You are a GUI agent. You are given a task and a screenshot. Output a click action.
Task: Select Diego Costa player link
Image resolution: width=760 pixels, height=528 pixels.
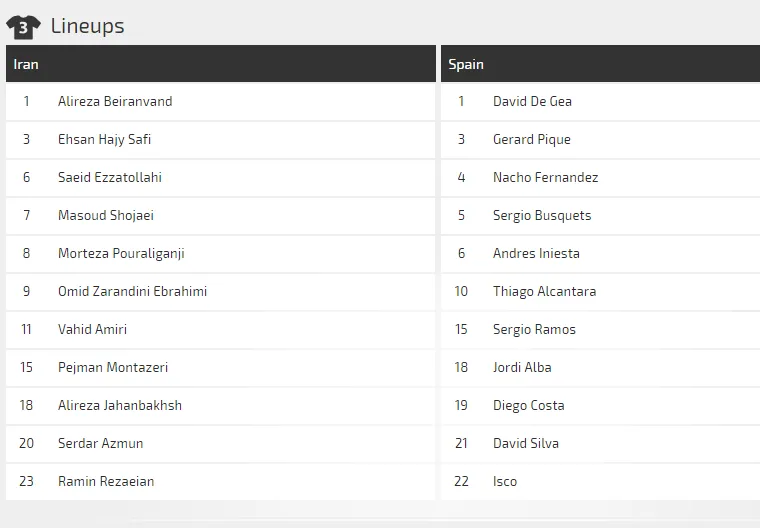point(528,405)
